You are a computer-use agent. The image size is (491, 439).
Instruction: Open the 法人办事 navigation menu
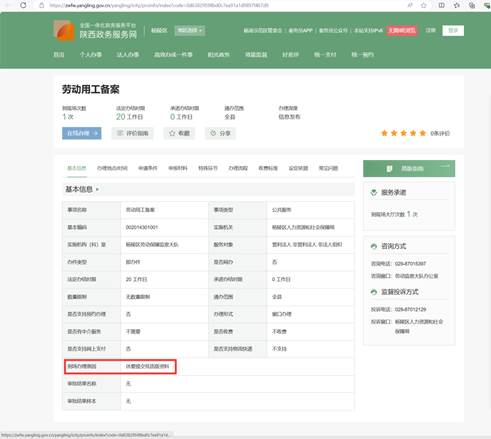[128, 55]
